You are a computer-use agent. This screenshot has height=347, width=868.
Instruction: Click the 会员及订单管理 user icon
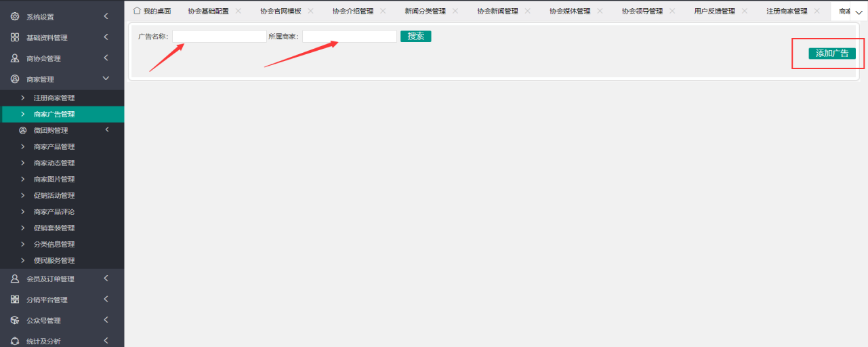(x=15, y=279)
